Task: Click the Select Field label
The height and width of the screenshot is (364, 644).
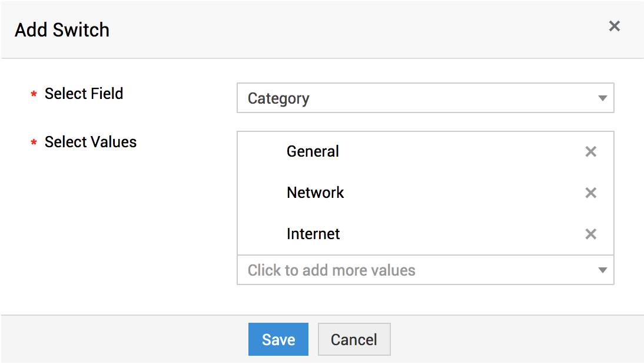Action: (84, 94)
